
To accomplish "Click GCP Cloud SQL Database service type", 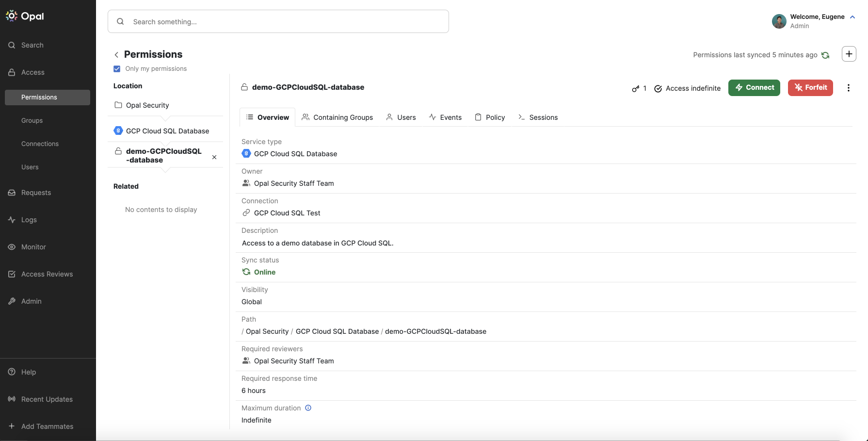I will 289,154.
